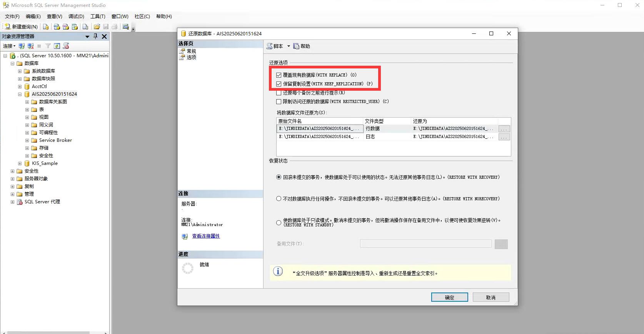This screenshot has height=334, width=644.
Task: Open the 查看(V) menu
Action: (x=55, y=16)
